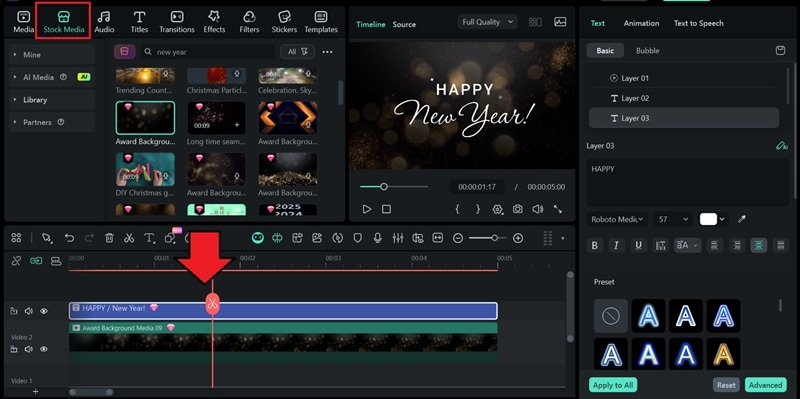Open the font size 57 dropdown
This screenshot has width=800, height=399.
tap(672, 219)
